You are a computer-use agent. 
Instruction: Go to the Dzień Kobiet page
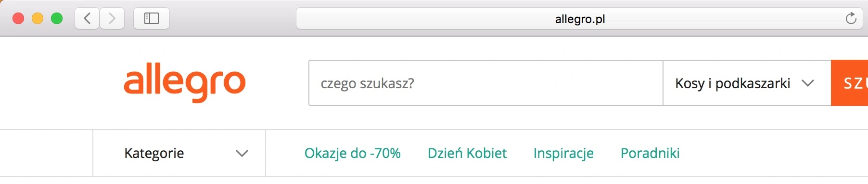coord(467,153)
